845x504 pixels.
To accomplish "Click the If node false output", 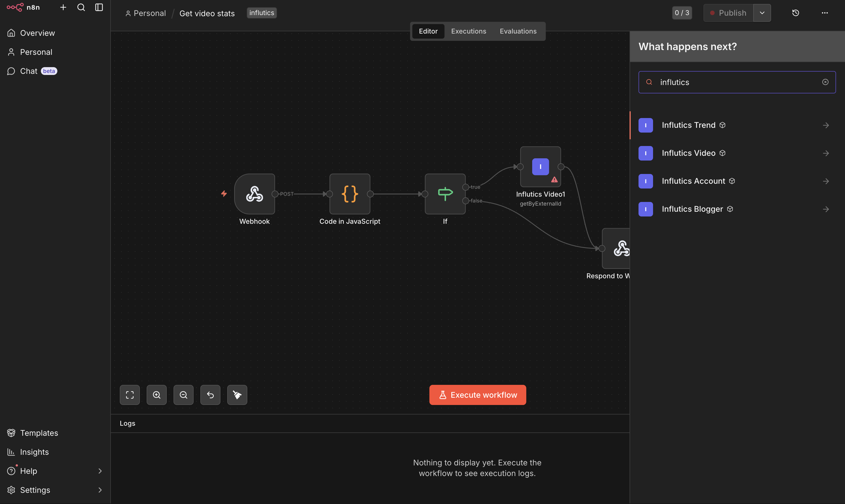I will tap(466, 201).
